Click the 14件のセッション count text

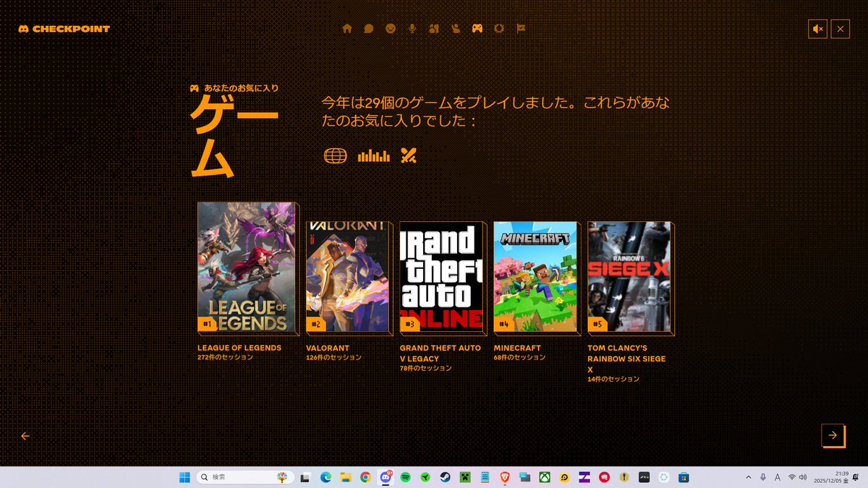[x=613, y=379]
